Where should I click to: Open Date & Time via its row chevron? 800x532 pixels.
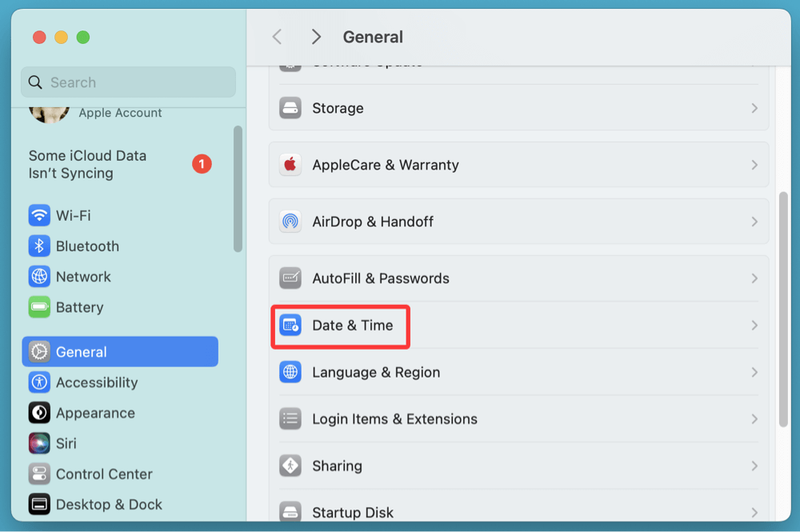pyautogui.click(x=754, y=326)
